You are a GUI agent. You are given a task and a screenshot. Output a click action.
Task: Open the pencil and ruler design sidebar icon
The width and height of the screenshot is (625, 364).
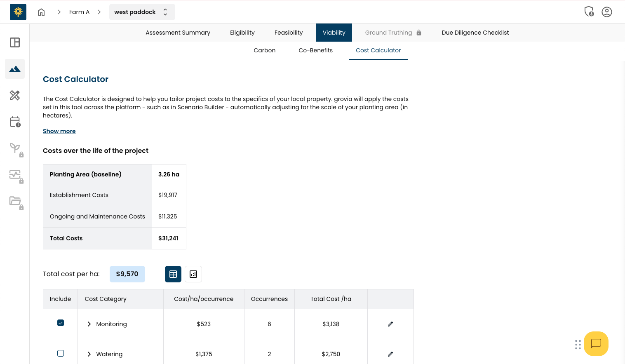click(15, 95)
